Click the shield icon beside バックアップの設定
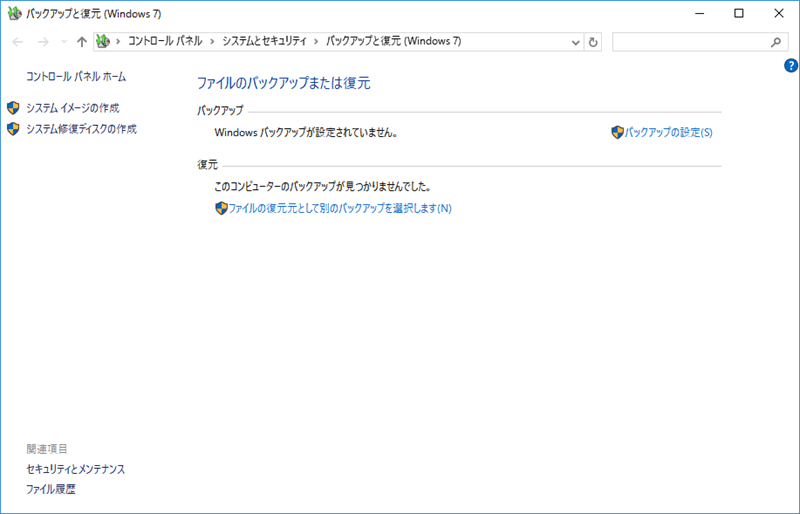800x514 pixels. (x=617, y=133)
